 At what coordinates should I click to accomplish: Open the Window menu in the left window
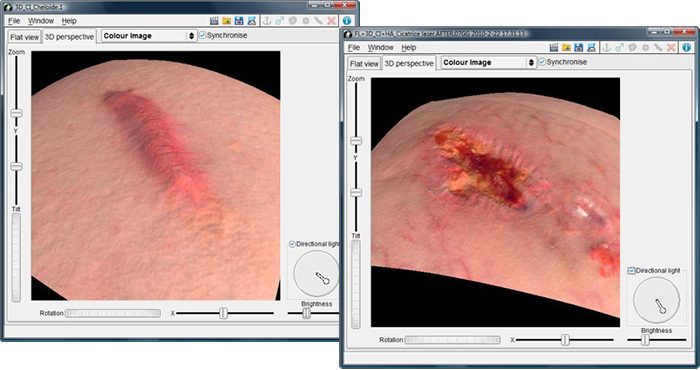(41, 21)
